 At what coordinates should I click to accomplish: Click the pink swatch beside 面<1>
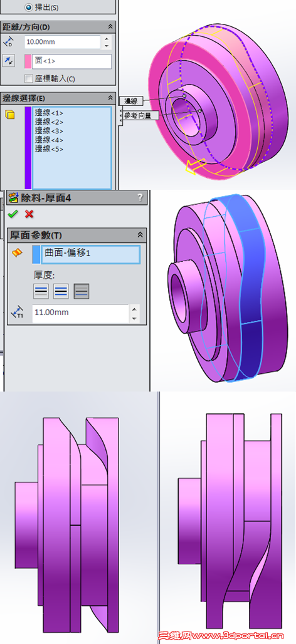point(28,61)
